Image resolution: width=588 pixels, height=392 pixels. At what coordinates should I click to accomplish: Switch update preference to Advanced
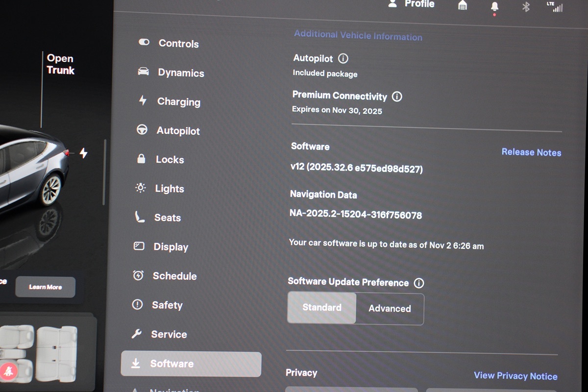390,309
